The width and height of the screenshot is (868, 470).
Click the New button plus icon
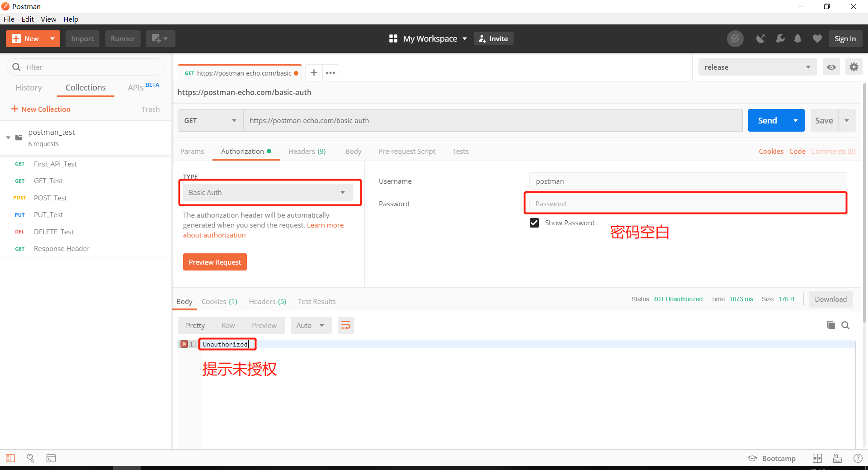pyautogui.click(x=16, y=39)
